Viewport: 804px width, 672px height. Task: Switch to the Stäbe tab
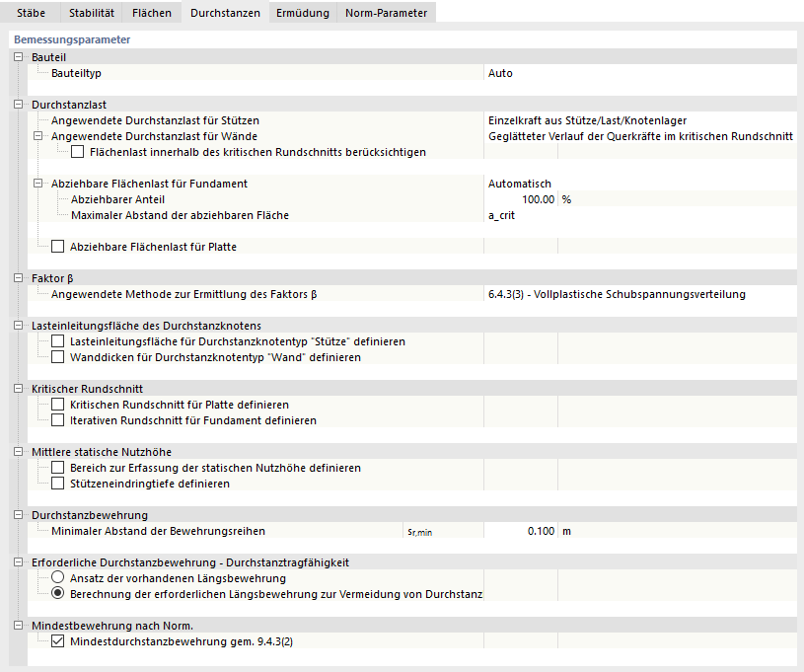(31, 13)
